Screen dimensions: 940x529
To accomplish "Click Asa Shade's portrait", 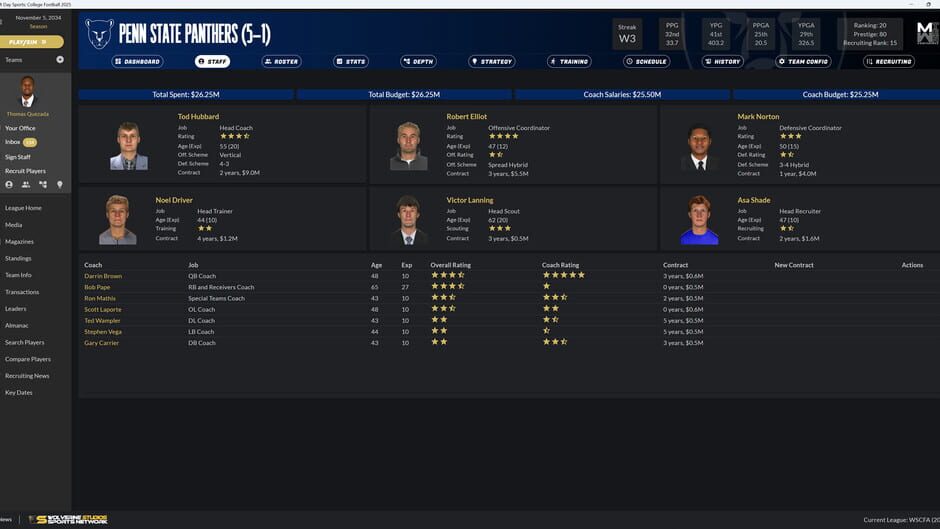I will click(x=699, y=220).
